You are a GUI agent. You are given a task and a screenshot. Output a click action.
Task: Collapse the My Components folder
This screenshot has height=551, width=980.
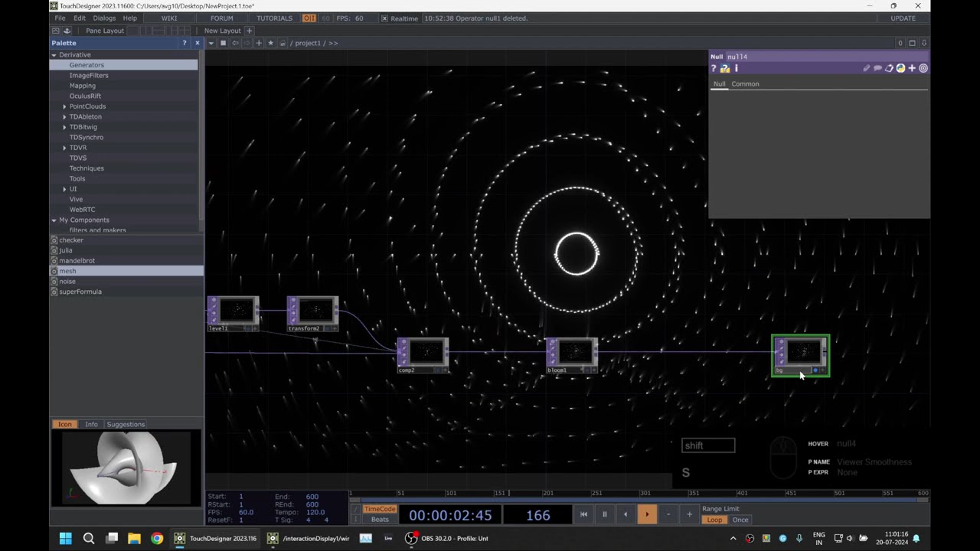(x=54, y=220)
